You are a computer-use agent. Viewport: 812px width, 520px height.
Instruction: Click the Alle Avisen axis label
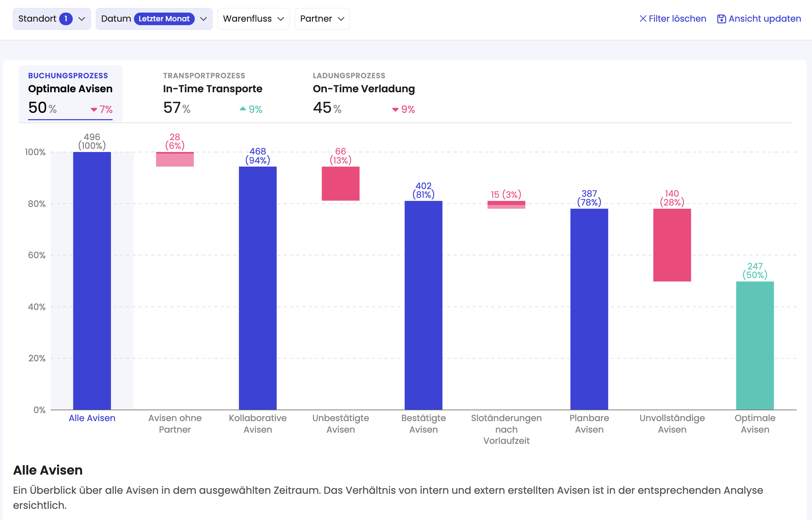click(92, 418)
